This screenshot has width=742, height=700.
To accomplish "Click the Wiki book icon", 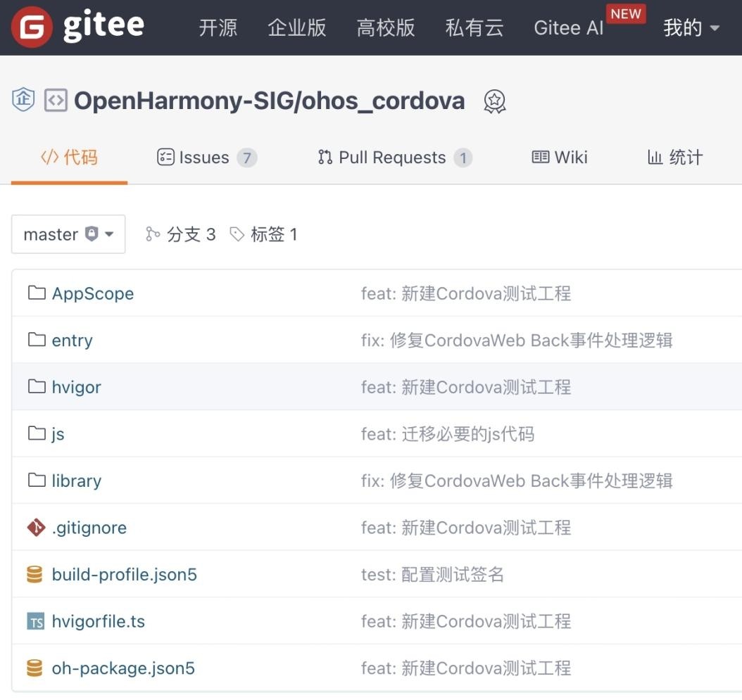I will pyautogui.click(x=541, y=157).
